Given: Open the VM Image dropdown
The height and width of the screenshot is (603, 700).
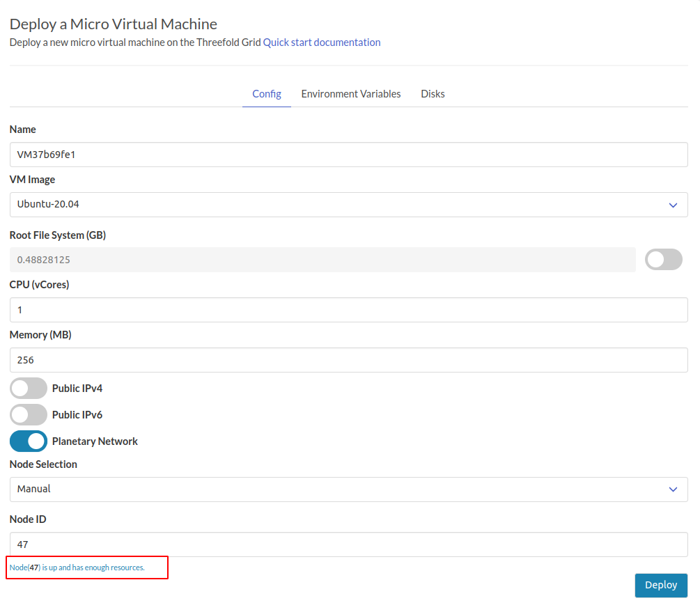Looking at the screenshot, I should (x=348, y=205).
